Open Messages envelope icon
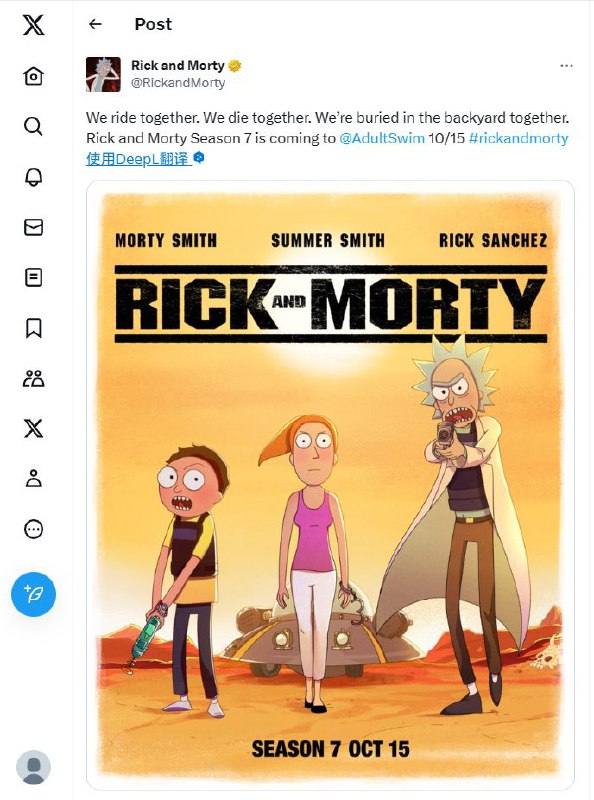The height and width of the screenshot is (800, 594). coord(34,227)
